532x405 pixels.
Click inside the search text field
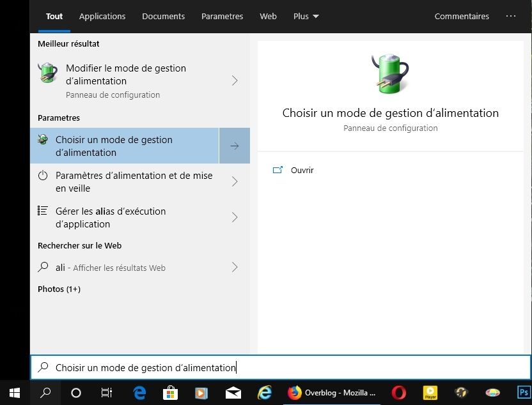coord(281,367)
